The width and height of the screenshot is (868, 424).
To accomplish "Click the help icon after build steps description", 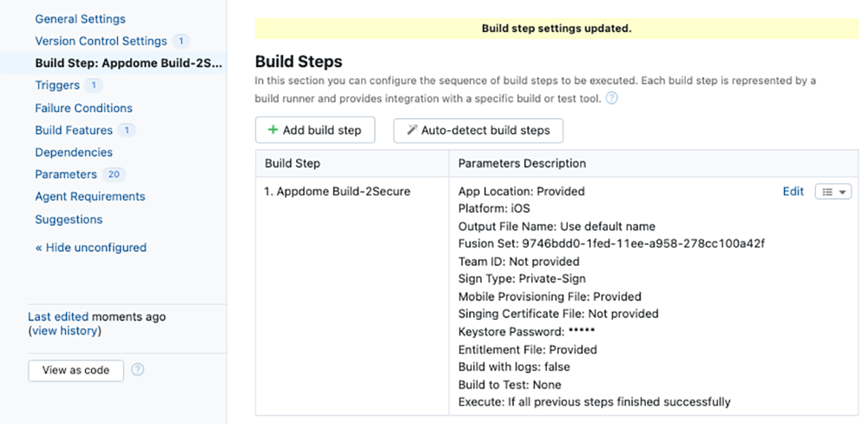I will (611, 98).
